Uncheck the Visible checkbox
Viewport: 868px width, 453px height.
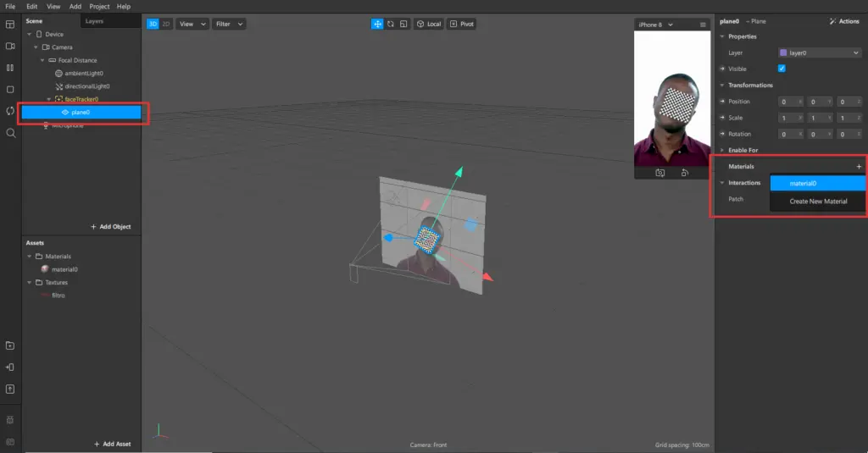tap(782, 69)
